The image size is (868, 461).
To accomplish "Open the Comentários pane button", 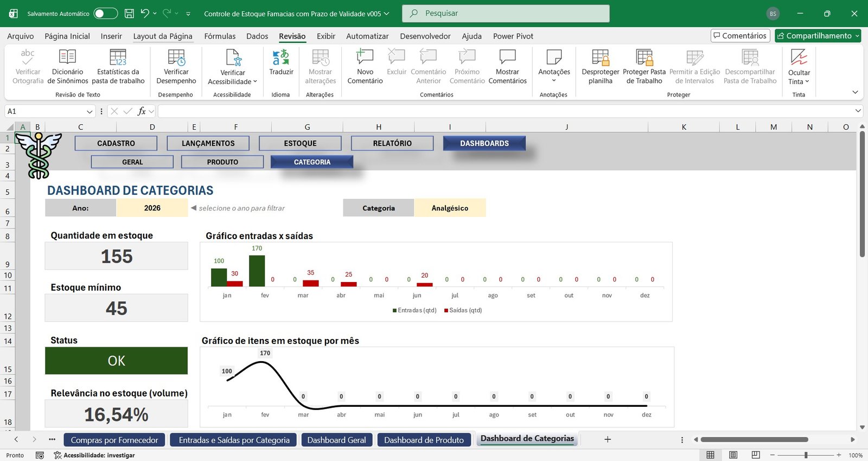I will pyautogui.click(x=741, y=36).
